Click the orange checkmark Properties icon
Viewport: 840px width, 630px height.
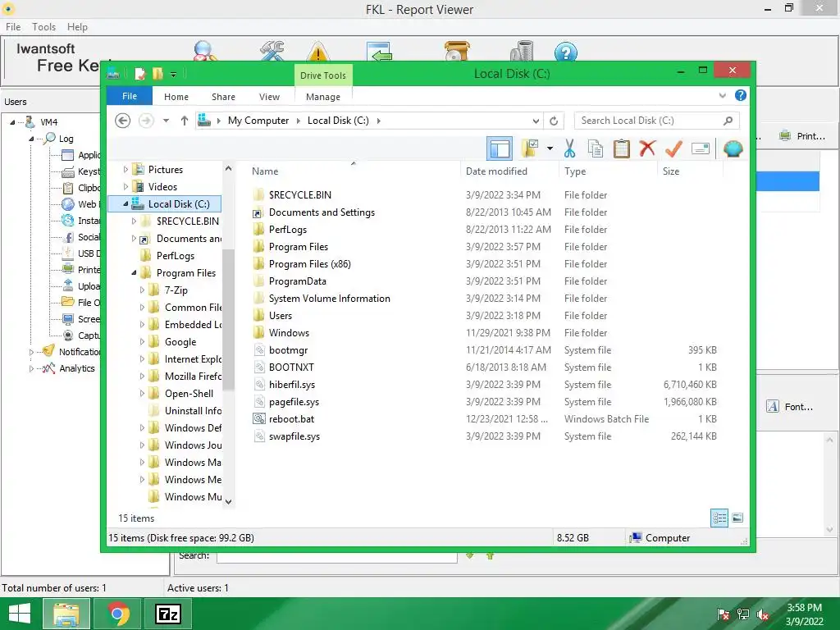pyautogui.click(x=673, y=148)
